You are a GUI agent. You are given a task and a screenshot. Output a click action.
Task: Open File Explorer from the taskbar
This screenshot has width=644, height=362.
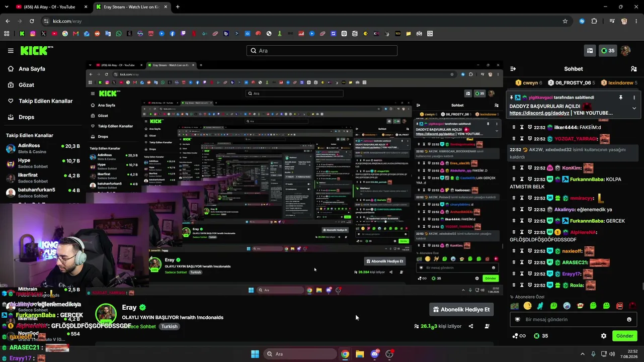coord(360,354)
